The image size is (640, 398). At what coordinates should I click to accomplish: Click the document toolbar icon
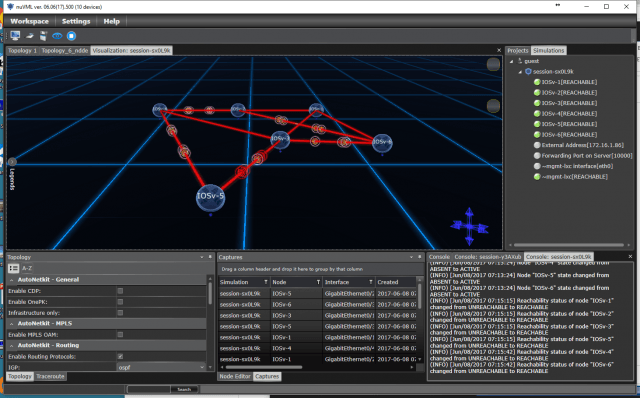pos(43,36)
